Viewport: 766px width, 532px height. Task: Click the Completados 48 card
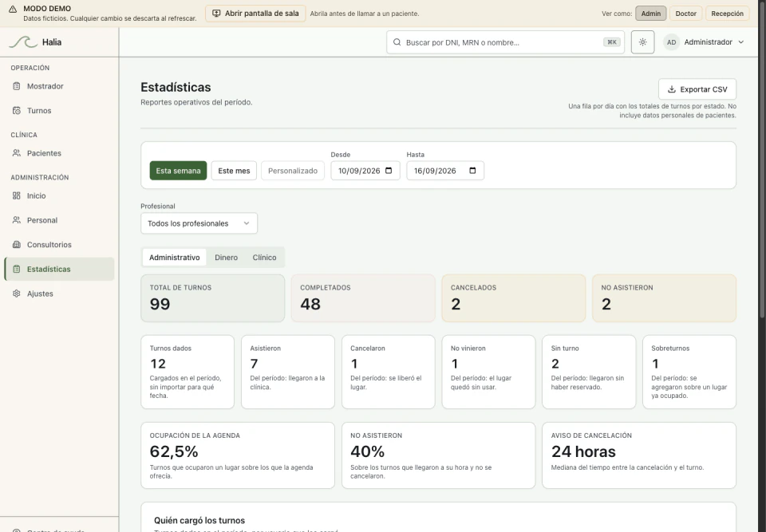[363, 298]
